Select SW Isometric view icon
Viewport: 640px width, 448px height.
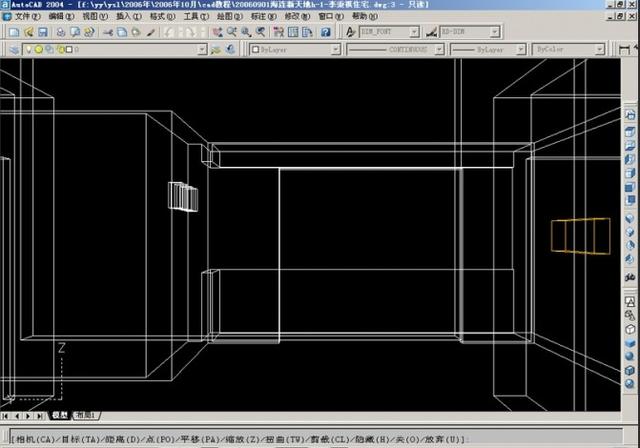[630, 219]
